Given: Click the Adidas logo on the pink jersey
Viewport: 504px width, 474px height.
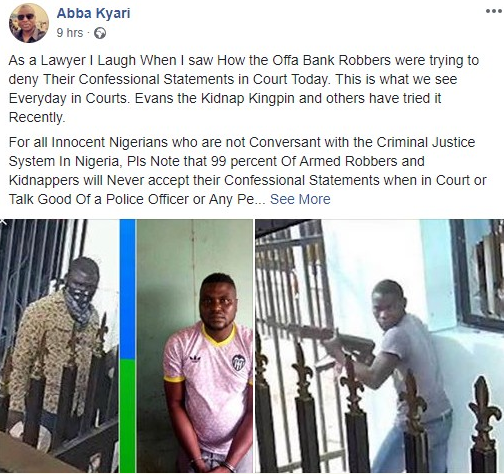Looking at the screenshot, I should [195, 360].
